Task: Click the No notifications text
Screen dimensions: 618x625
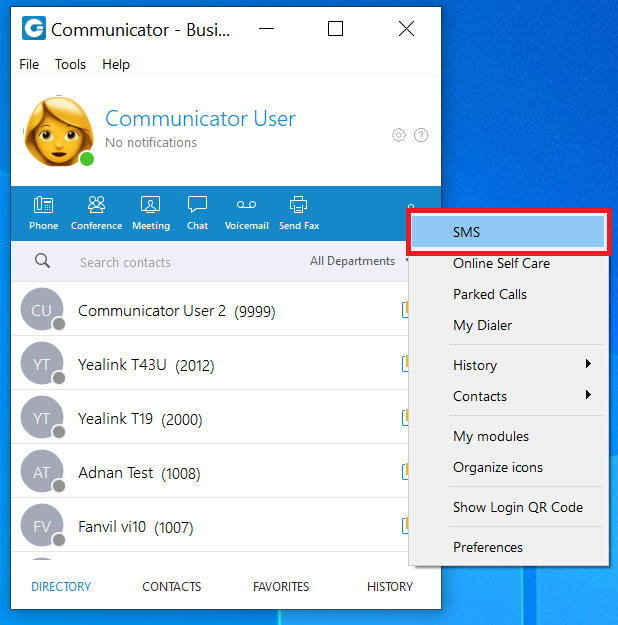Action: 151,142
